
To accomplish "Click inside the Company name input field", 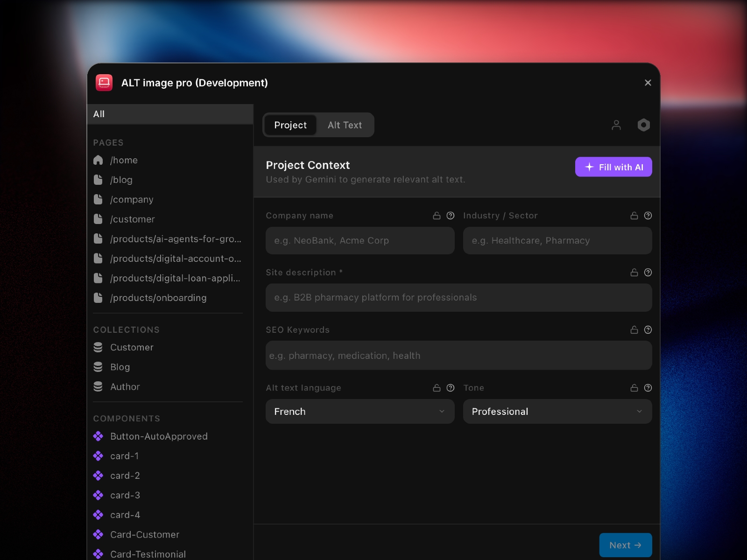I will (359, 241).
